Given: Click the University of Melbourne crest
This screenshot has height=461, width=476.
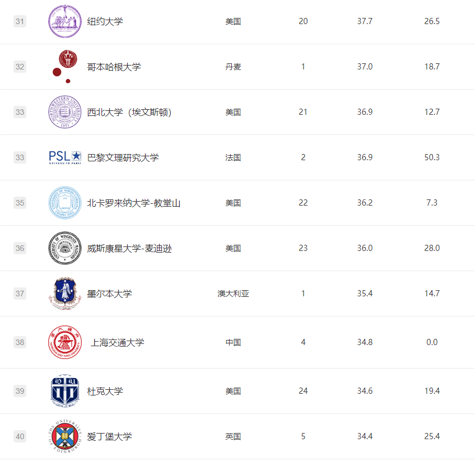Looking at the screenshot, I should pyautogui.click(x=65, y=294).
